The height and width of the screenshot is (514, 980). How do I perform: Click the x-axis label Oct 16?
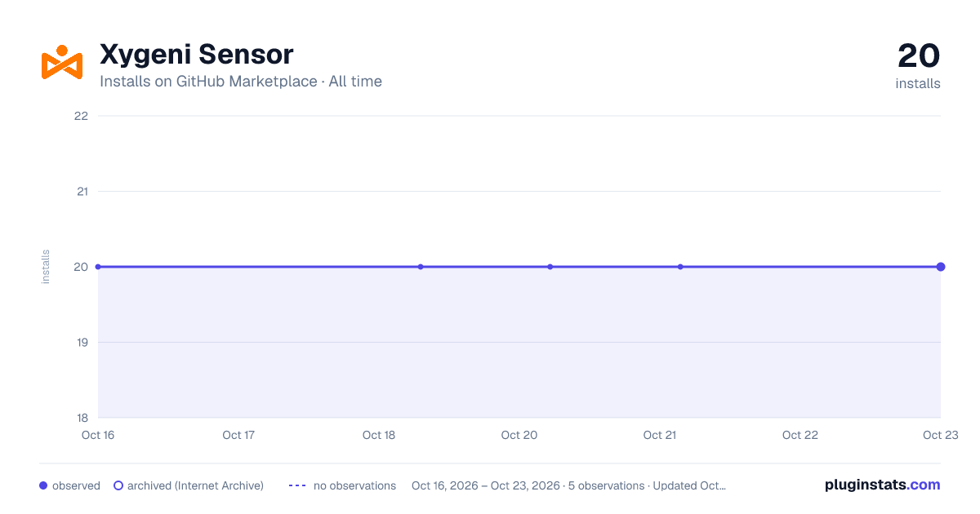point(98,435)
